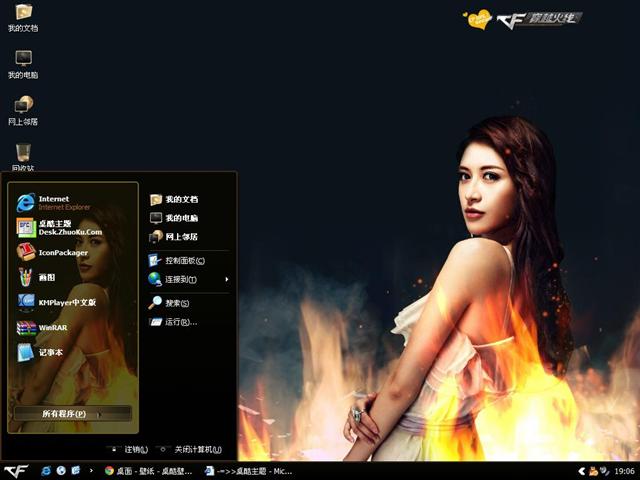Expand quick launch overflow chevron
This screenshot has height=480, width=640.
click(x=91, y=471)
